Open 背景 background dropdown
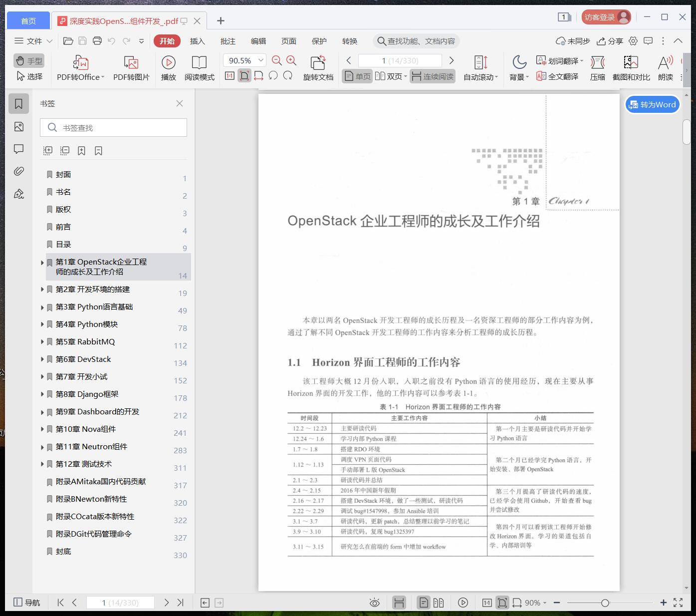Viewport: 696px width, 616px height. pos(519,68)
